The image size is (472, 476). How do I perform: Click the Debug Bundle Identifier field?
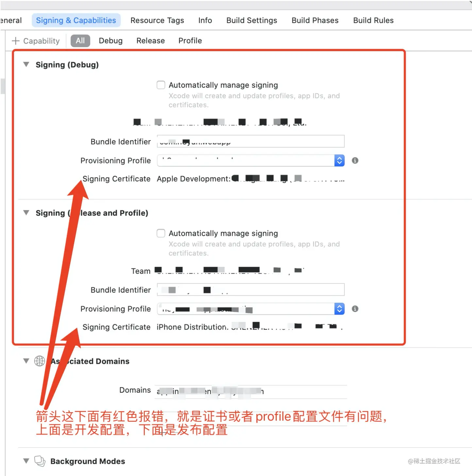(x=250, y=142)
